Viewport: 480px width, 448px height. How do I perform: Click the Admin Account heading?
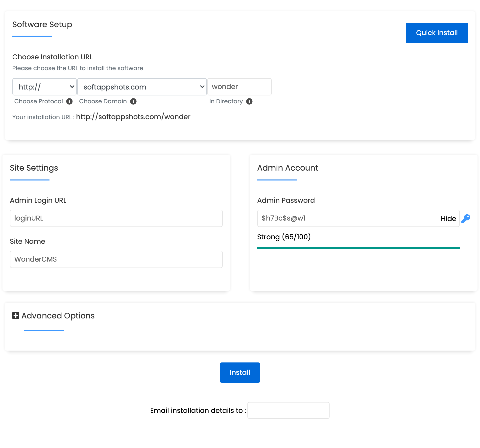pyautogui.click(x=288, y=168)
